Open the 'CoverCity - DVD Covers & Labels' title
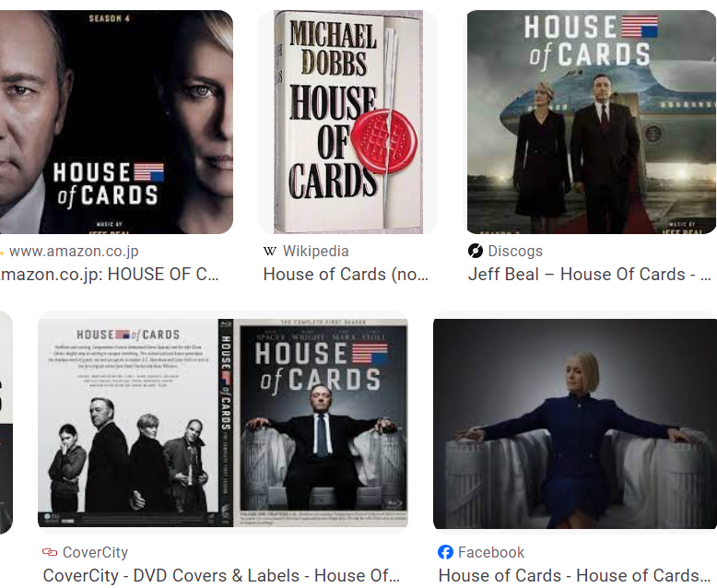Image resolution: width=717 pixels, height=588 pixels. [221, 576]
